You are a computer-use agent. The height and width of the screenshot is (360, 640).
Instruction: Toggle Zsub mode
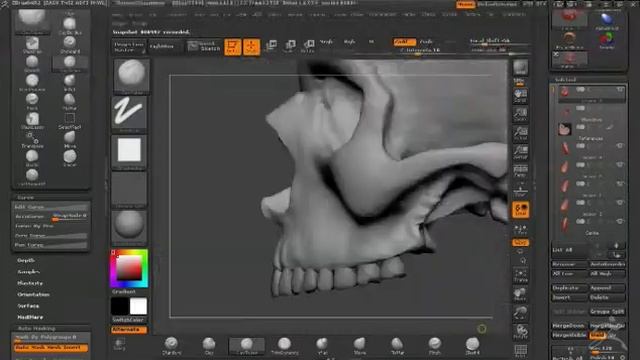[x=426, y=42]
